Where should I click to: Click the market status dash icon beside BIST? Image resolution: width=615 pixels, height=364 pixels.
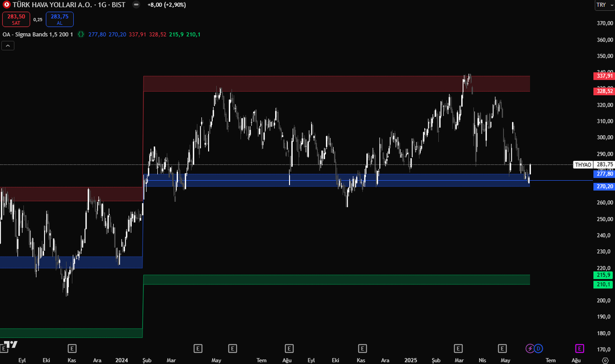click(x=136, y=5)
